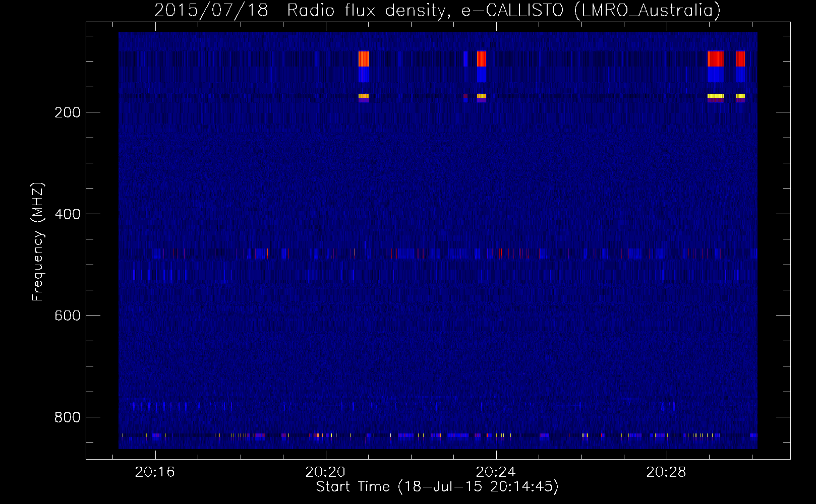816x504 pixels.
Task: Click the 800 frequency tick label
Action: (68, 417)
